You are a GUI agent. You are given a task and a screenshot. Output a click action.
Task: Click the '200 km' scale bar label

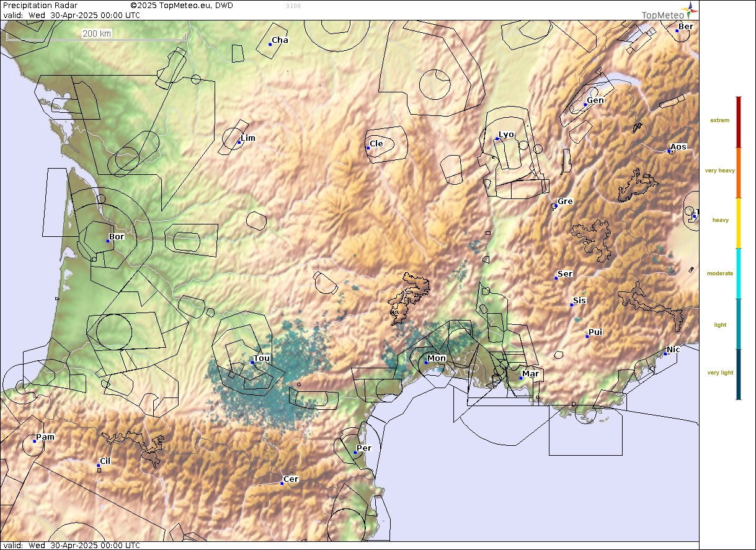pos(97,34)
